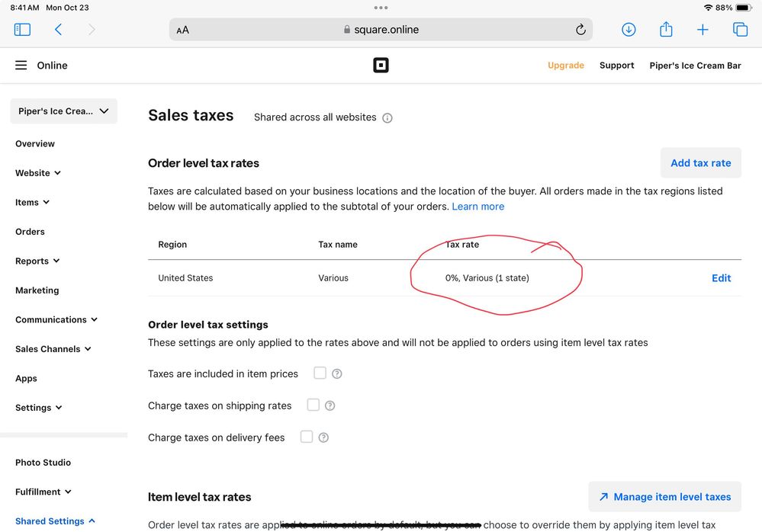The width and height of the screenshot is (762, 532).
Task: Open the hamburger menu beside Online
Action: [x=21, y=66]
